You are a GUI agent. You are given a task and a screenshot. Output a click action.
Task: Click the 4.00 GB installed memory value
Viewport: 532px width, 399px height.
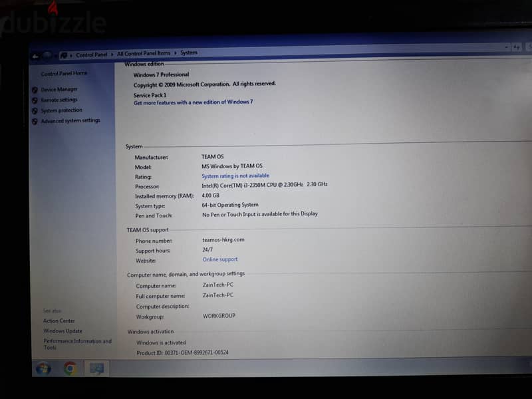[x=210, y=196]
